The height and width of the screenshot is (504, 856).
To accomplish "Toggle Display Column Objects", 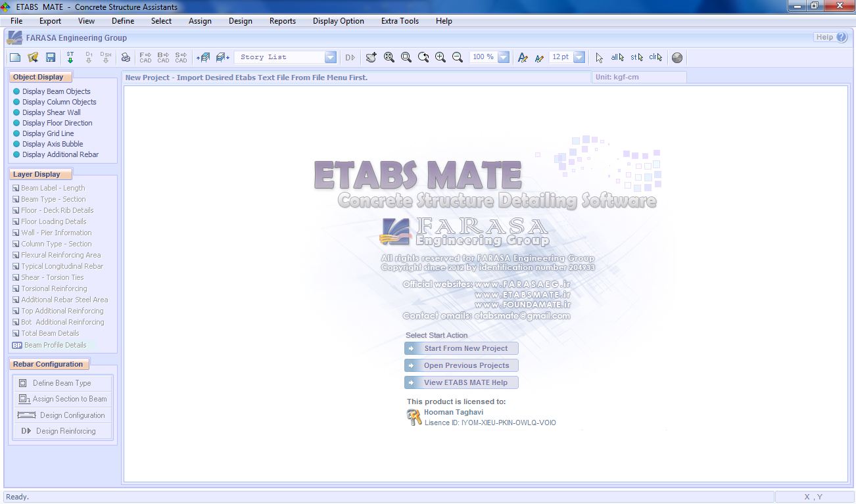I will (x=55, y=102).
